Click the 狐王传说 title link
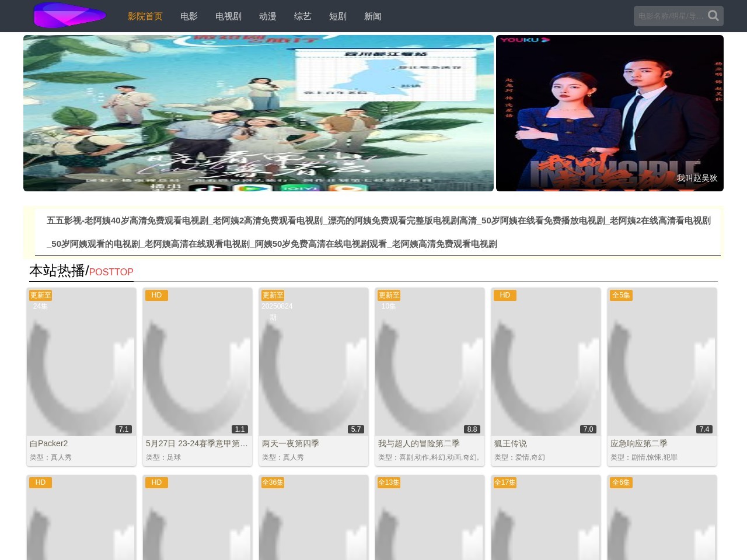The height and width of the screenshot is (560, 747). point(511,443)
